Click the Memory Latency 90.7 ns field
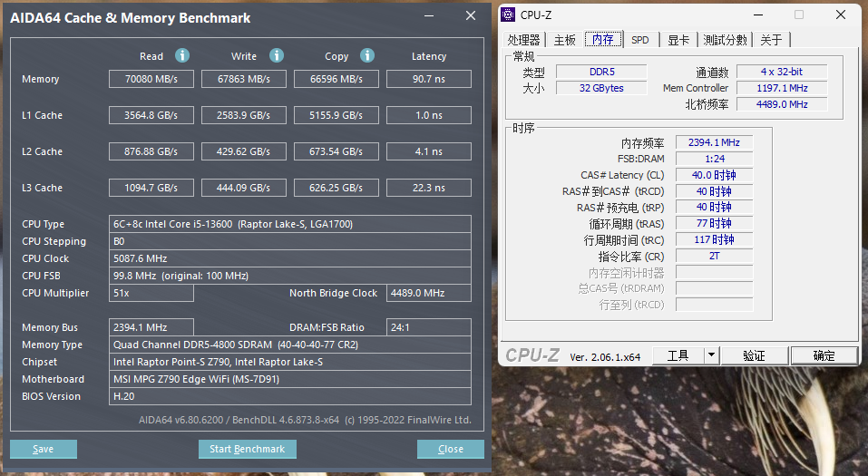868x476 pixels. click(428, 79)
